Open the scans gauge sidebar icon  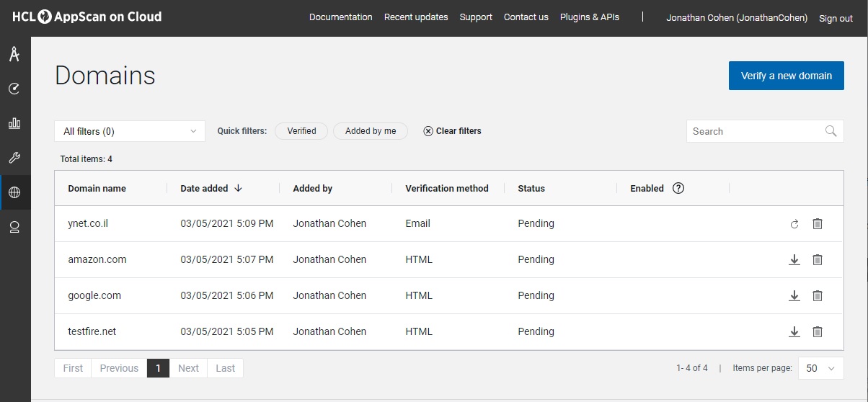pyautogui.click(x=14, y=89)
